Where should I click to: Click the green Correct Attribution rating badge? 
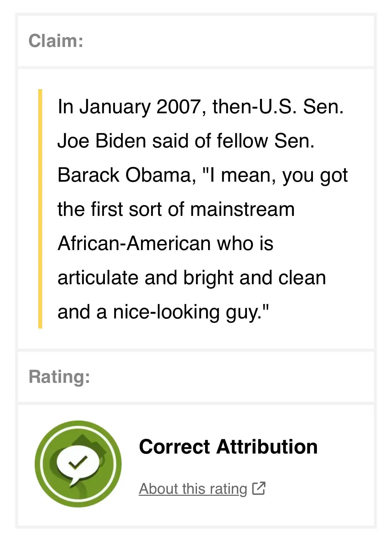point(78,464)
